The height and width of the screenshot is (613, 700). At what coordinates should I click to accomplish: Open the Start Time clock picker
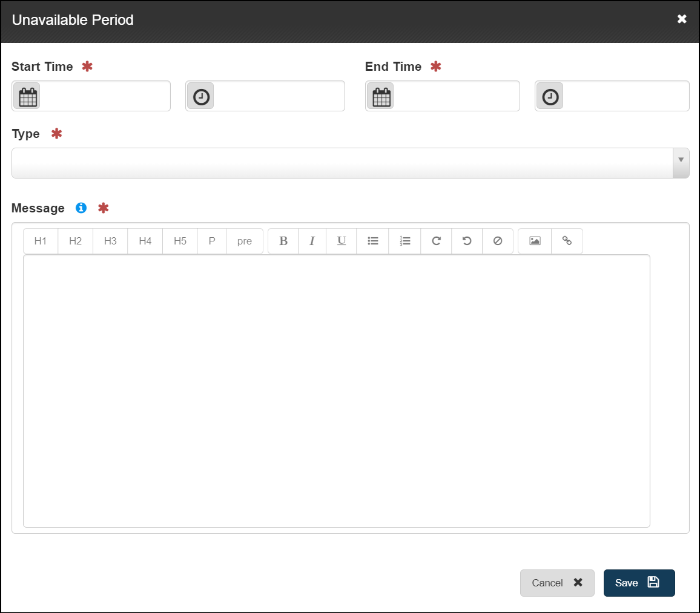[x=201, y=96]
